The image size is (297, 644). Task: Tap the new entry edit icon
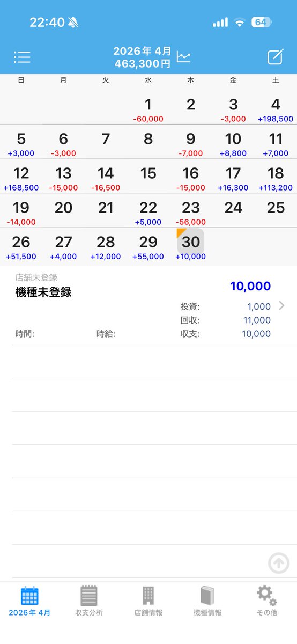(275, 57)
